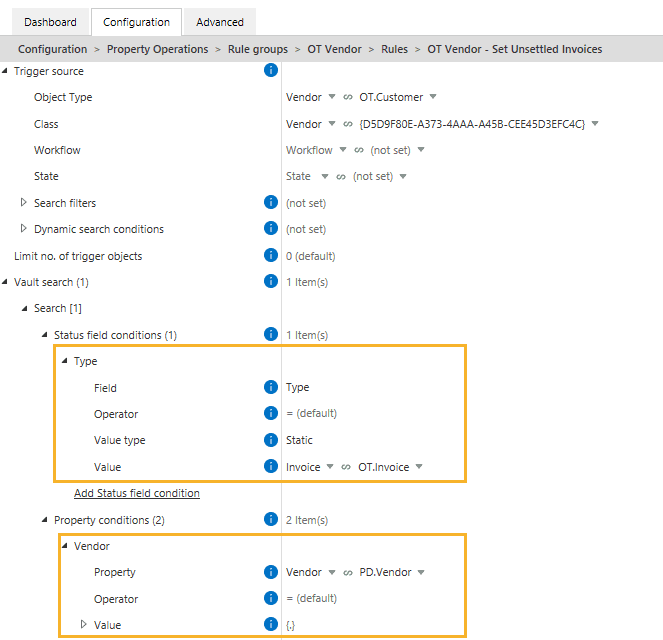Screen dimensions: 663x640
Task: Click the info icon for Search filters
Action: [271, 202]
